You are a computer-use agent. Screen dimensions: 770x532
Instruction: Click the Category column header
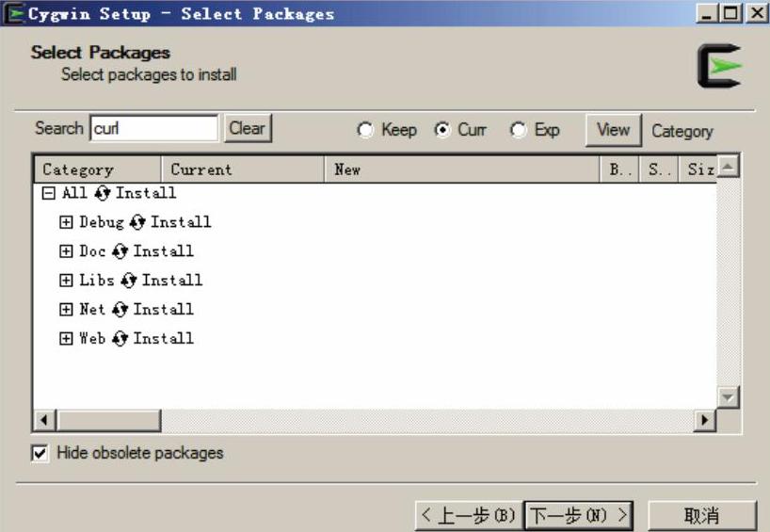98,169
